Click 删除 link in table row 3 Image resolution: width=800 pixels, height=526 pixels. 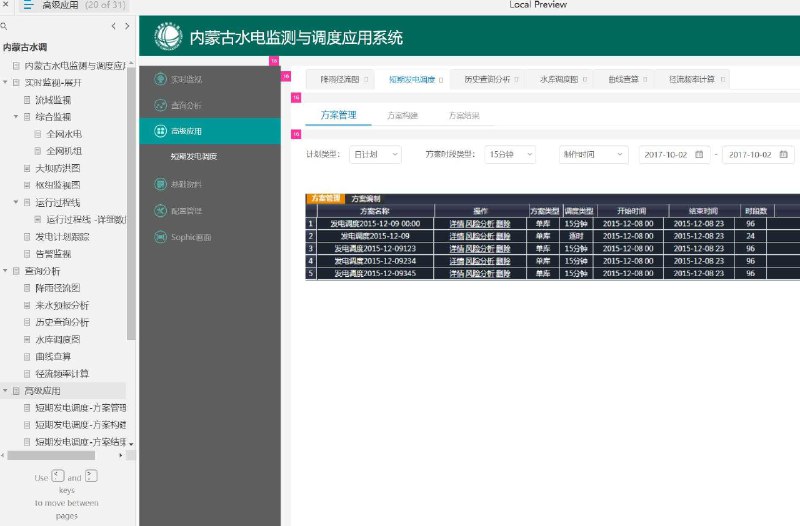coord(503,249)
